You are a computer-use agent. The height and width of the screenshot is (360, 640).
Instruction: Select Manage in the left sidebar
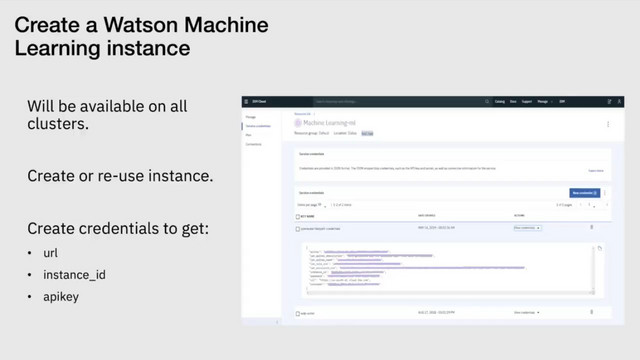[251, 117]
